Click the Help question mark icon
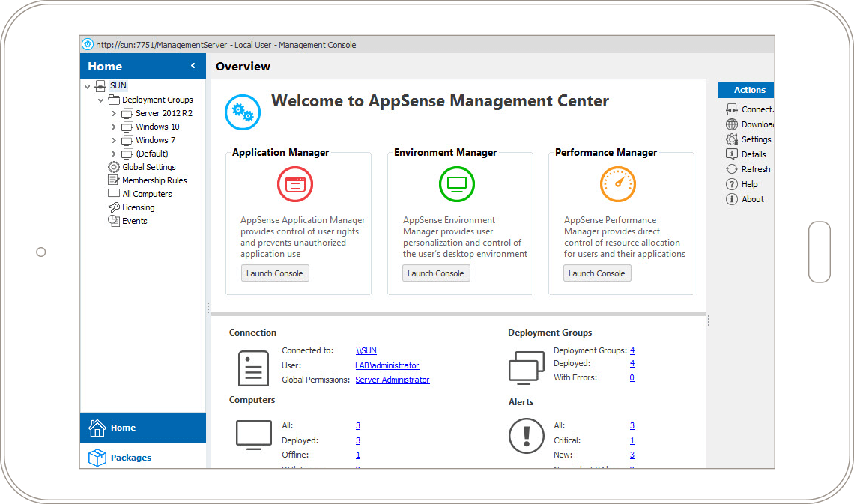Screen dimensions: 854x504 (x=731, y=184)
